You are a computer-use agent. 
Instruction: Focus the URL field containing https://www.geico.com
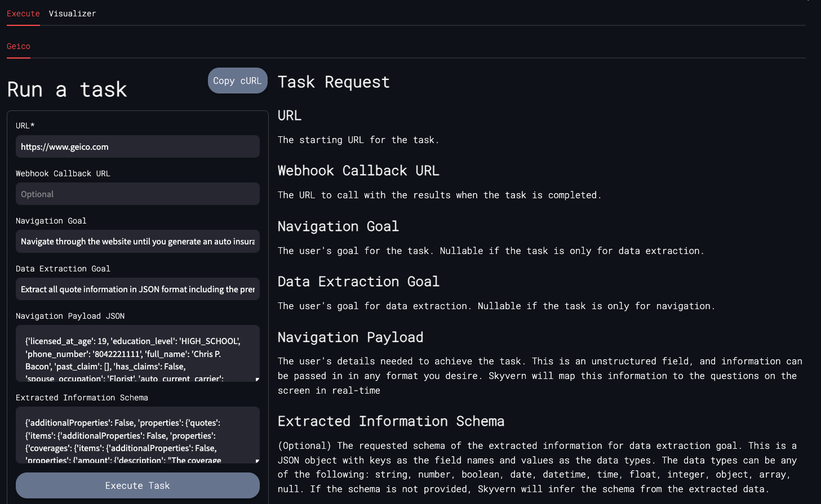coord(137,147)
